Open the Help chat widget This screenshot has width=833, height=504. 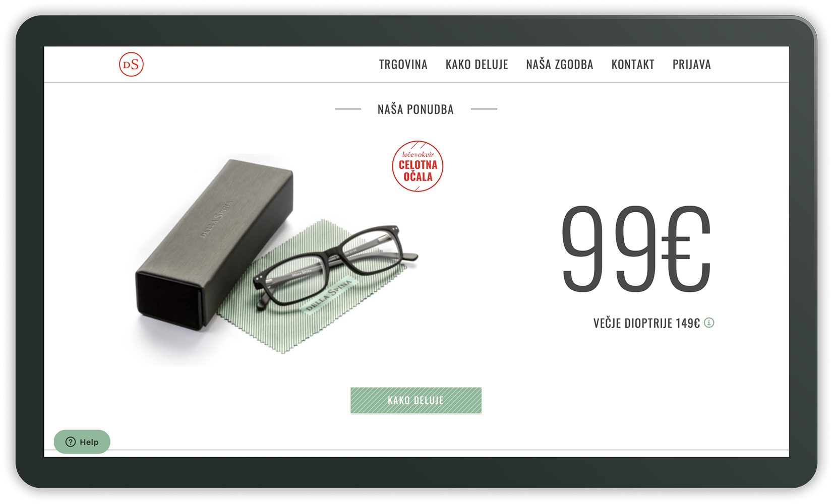point(82,442)
